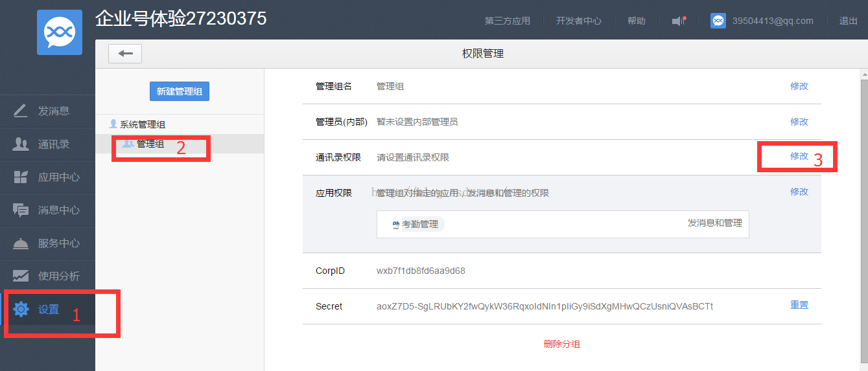Click the pencil icon for 发消息
868x371 pixels.
point(21,111)
